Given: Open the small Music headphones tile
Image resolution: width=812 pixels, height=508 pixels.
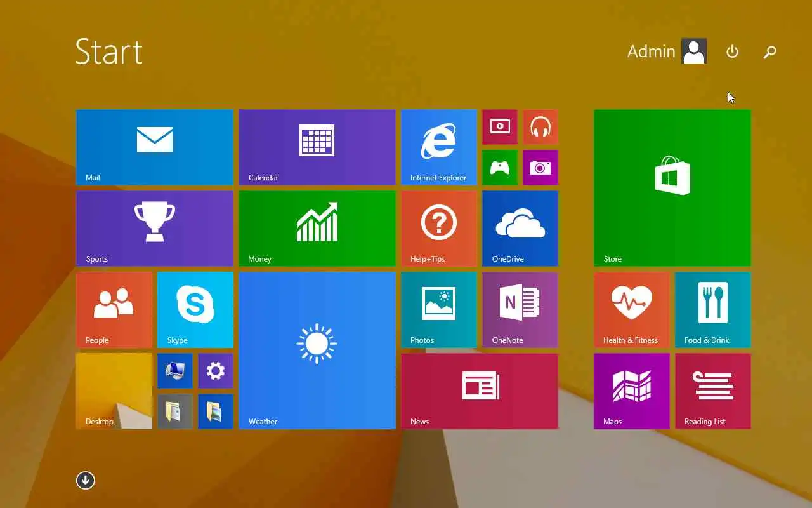Looking at the screenshot, I should [540, 127].
